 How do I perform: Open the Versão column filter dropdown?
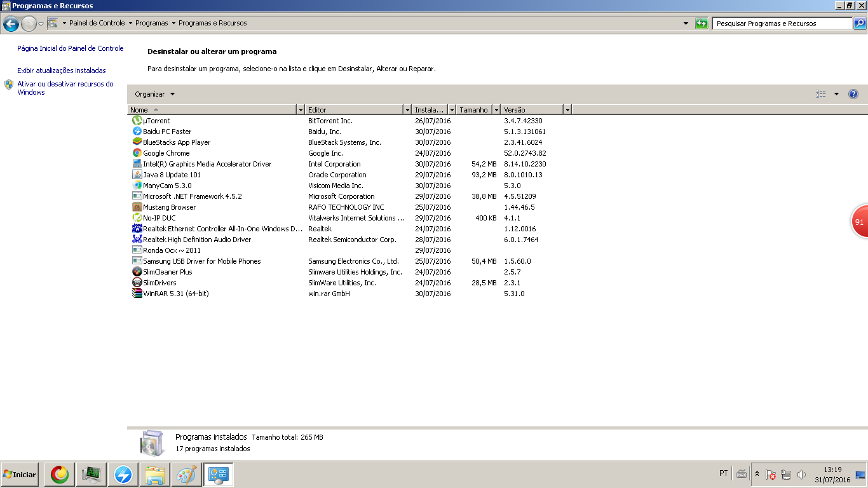(567, 110)
